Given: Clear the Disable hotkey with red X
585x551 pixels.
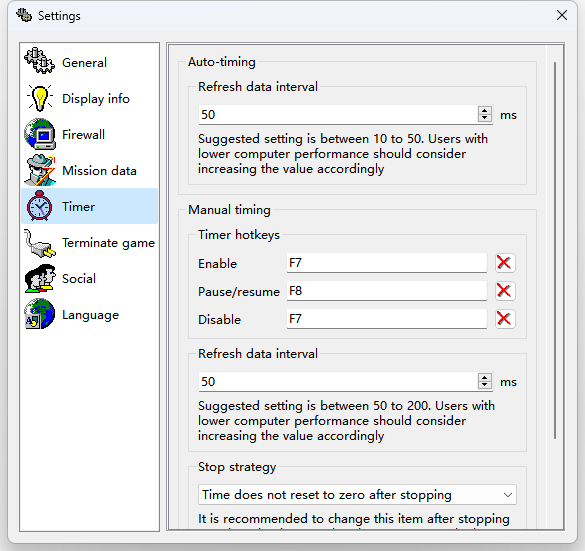Looking at the screenshot, I should (x=505, y=319).
